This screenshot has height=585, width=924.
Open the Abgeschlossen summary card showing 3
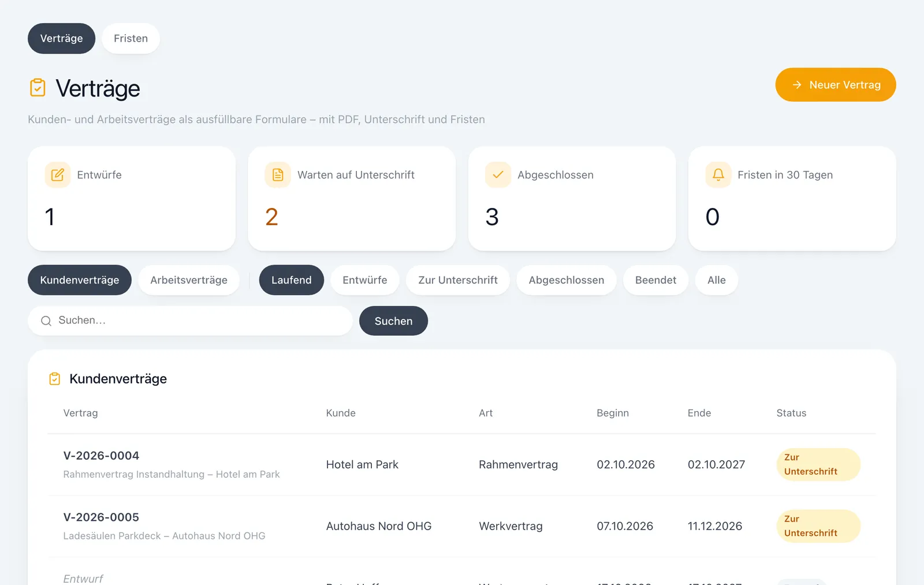point(572,199)
